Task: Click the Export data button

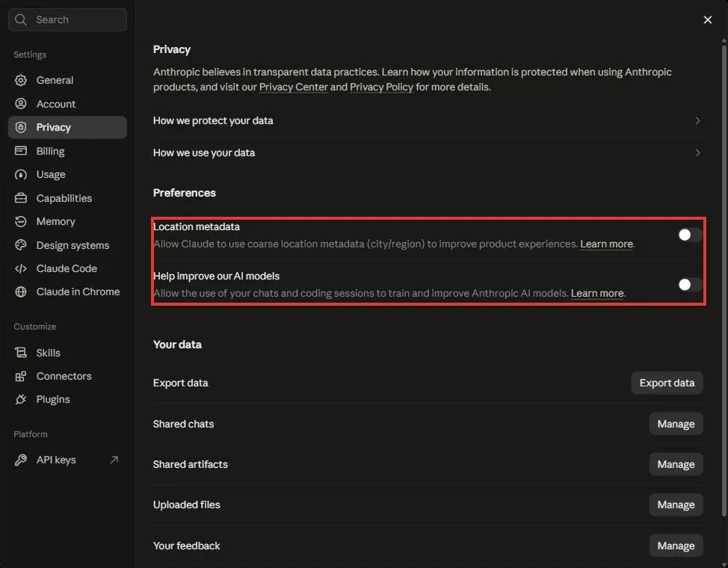Action: click(x=667, y=383)
